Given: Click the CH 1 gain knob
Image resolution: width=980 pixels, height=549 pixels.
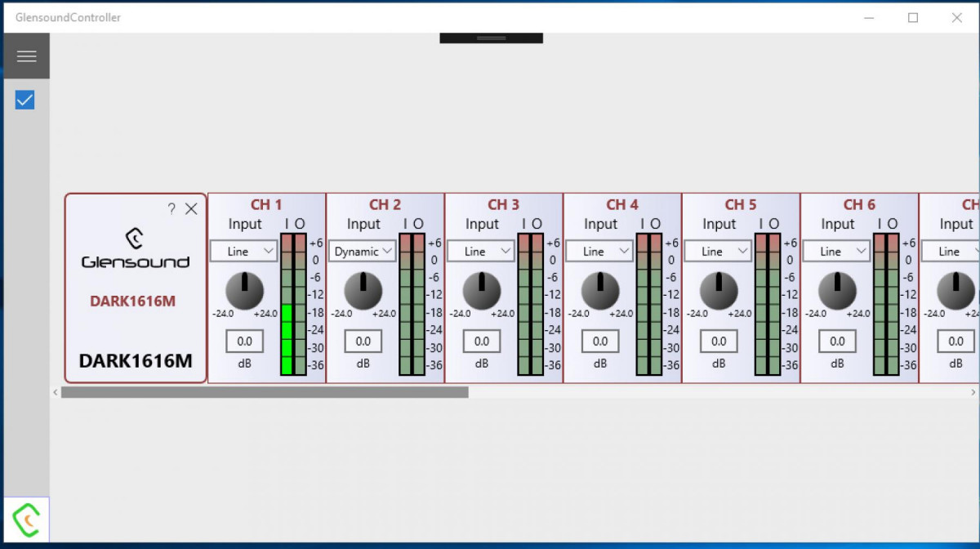Looking at the screenshot, I should [244, 291].
